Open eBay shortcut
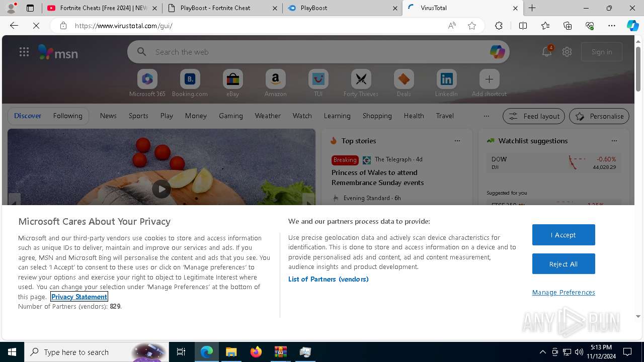644x362 pixels. point(232,83)
